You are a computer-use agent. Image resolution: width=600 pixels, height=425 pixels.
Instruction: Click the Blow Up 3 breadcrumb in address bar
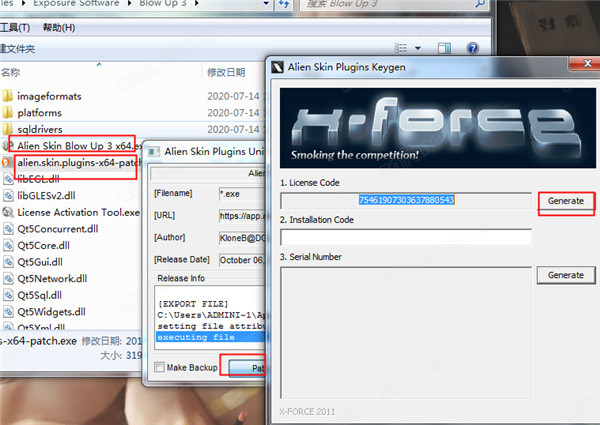tap(163, 4)
